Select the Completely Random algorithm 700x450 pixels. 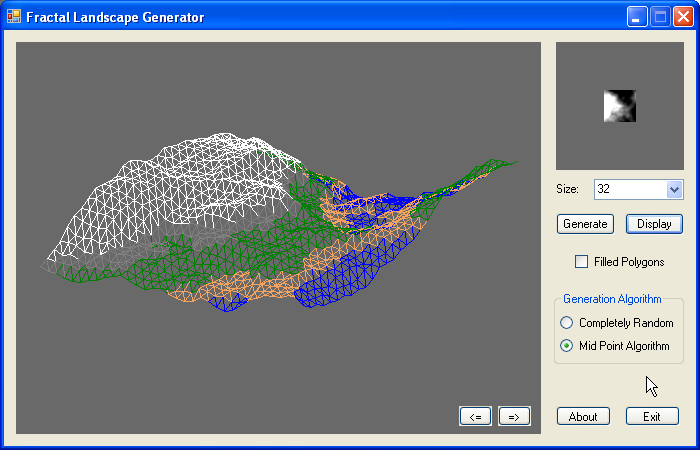567,322
